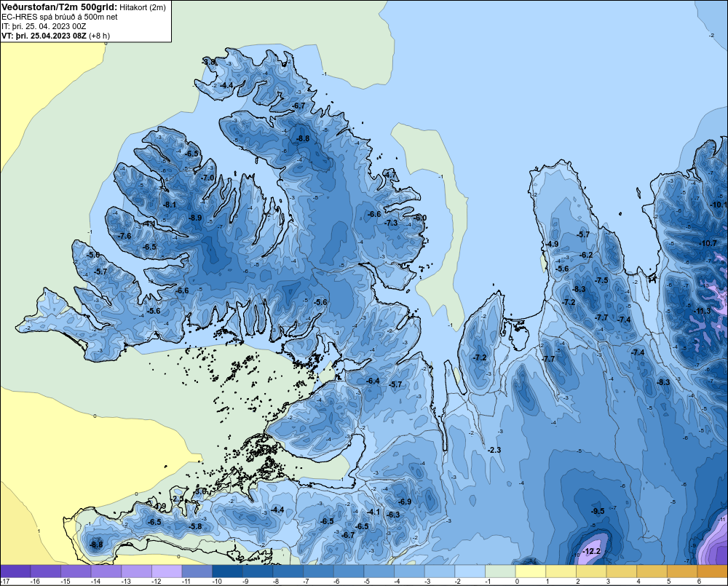Click the -5.0 temperature label
Image resolution: width=728 pixels, height=586 pixels.
93,255
